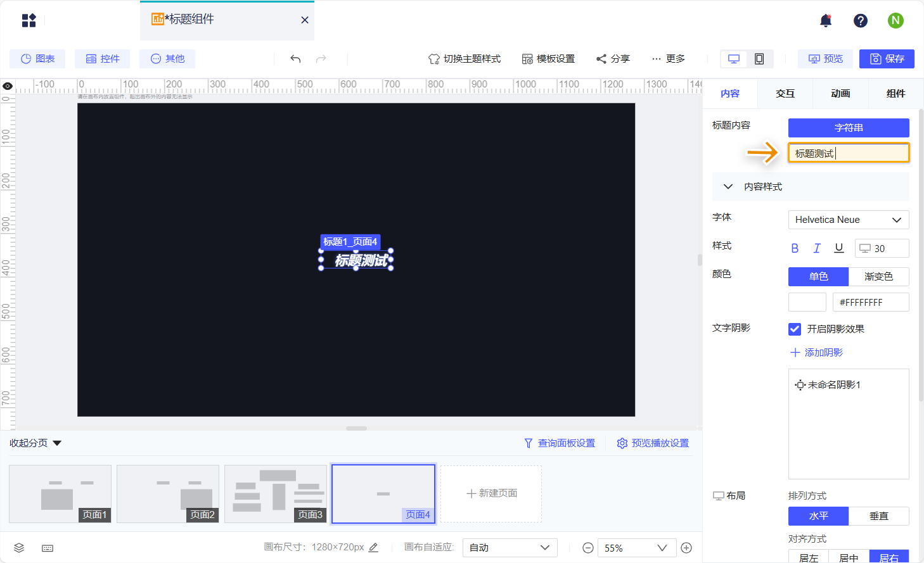Switch to the 交互 tab
Viewport: 924px width, 563px height.
[785, 94]
